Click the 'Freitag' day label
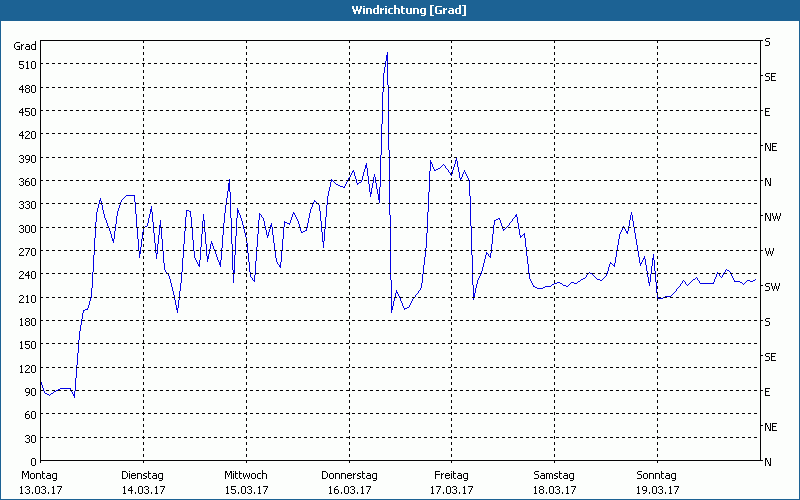Screen dimensions: 800x500 tap(452, 476)
